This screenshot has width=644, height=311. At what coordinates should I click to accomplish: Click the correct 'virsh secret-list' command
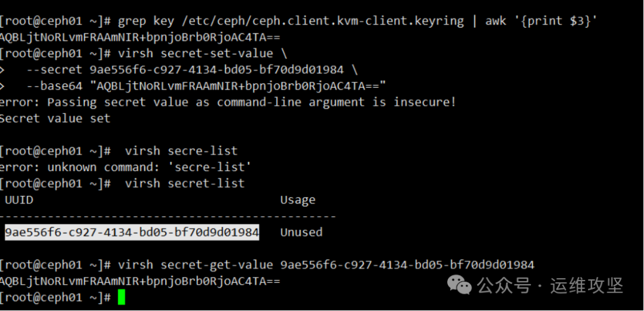(x=185, y=183)
